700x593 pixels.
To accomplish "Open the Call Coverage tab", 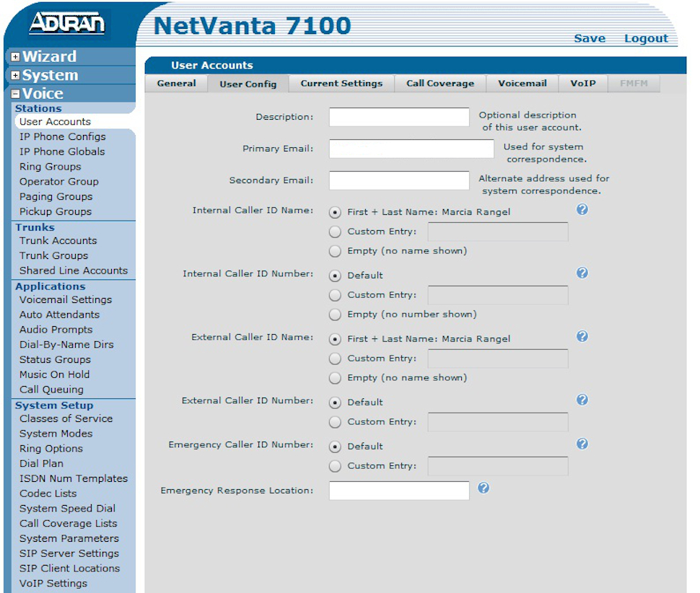I will [x=440, y=84].
